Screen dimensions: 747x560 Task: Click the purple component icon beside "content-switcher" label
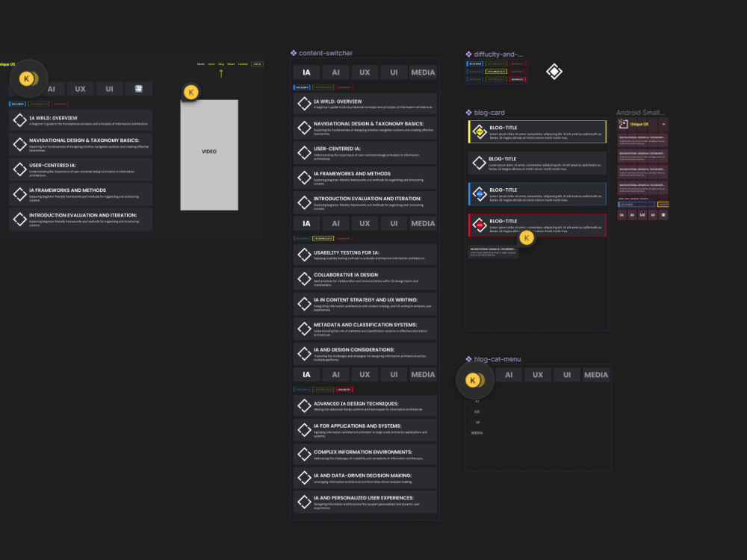tap(293, 52)
